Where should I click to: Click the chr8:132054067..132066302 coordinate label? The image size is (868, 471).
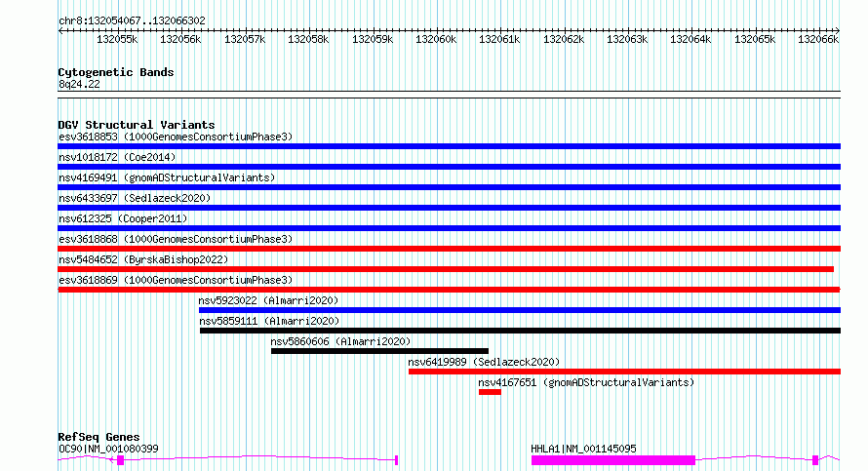click(x=132, y=20)
